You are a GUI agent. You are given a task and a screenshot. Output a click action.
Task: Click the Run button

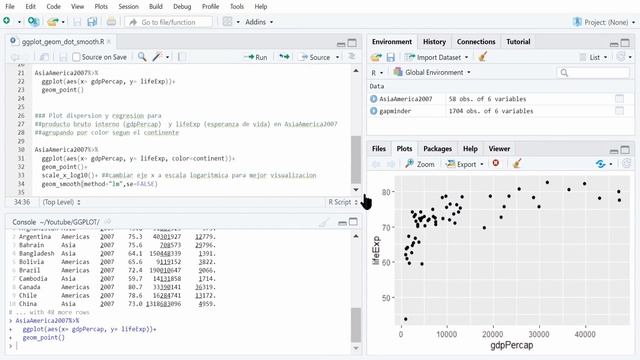[x=256, y=57]
